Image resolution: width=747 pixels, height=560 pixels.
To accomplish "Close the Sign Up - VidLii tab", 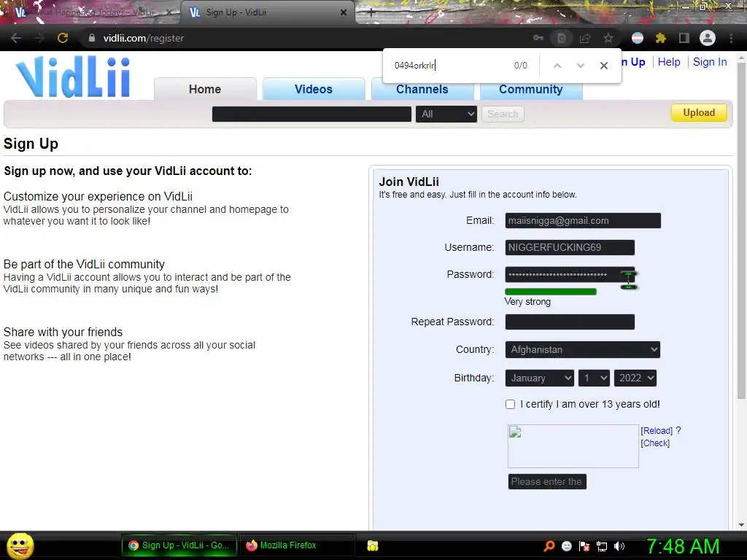I will (344, 13).
